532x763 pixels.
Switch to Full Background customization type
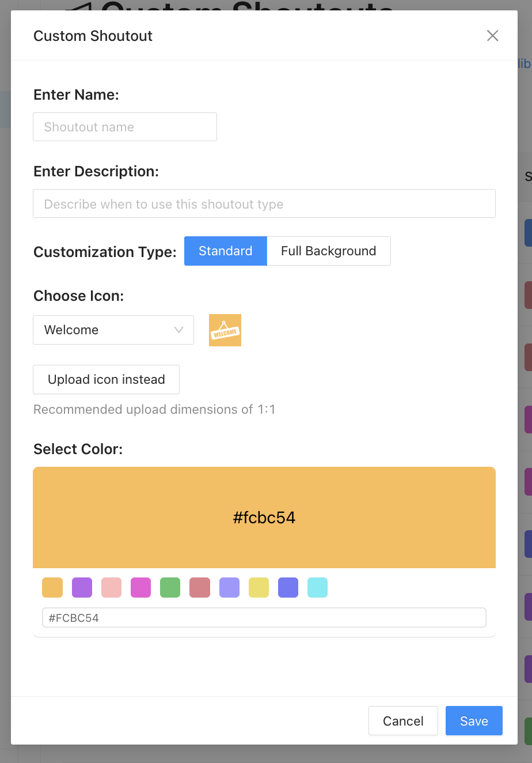(329, 251)
